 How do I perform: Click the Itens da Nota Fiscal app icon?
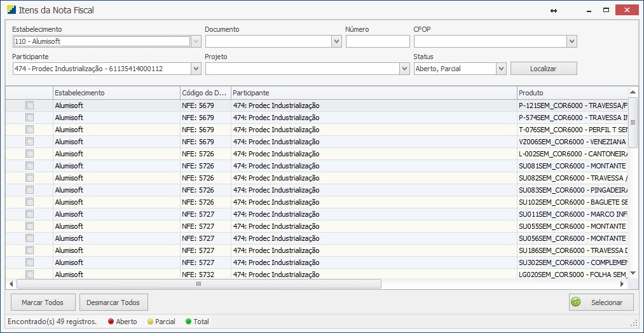tap(11, 10)
